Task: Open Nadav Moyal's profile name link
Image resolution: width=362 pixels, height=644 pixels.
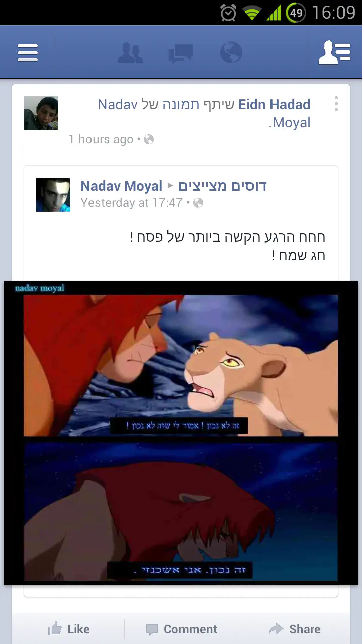Action: pos(121,186)
